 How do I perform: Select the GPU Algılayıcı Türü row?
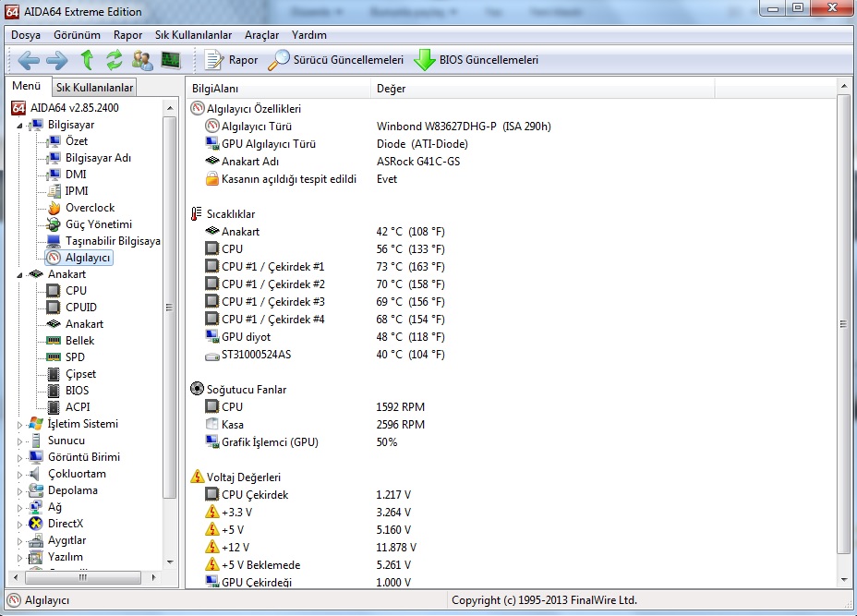337,144
